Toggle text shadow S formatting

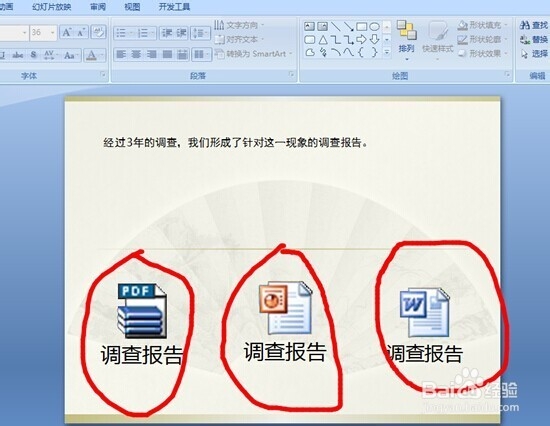34,55
